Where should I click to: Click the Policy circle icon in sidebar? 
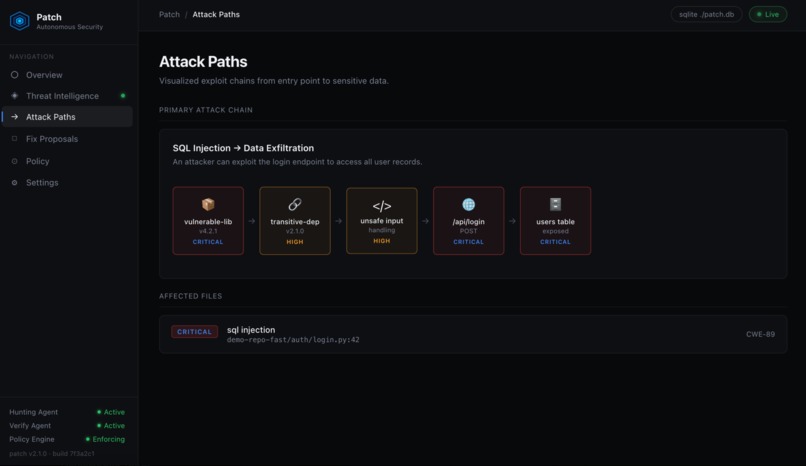point(14,161)
